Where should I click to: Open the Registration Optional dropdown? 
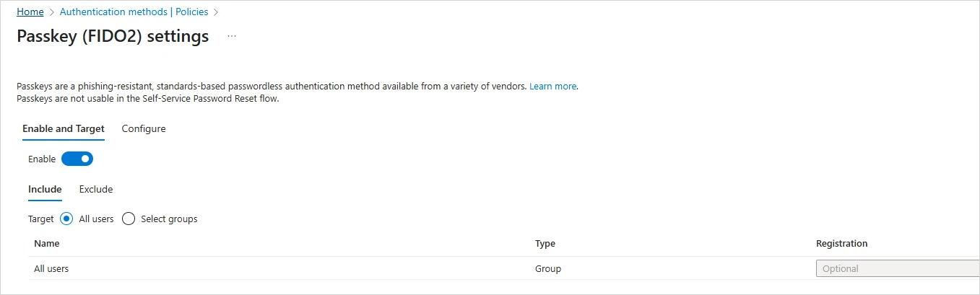[897, 268]
